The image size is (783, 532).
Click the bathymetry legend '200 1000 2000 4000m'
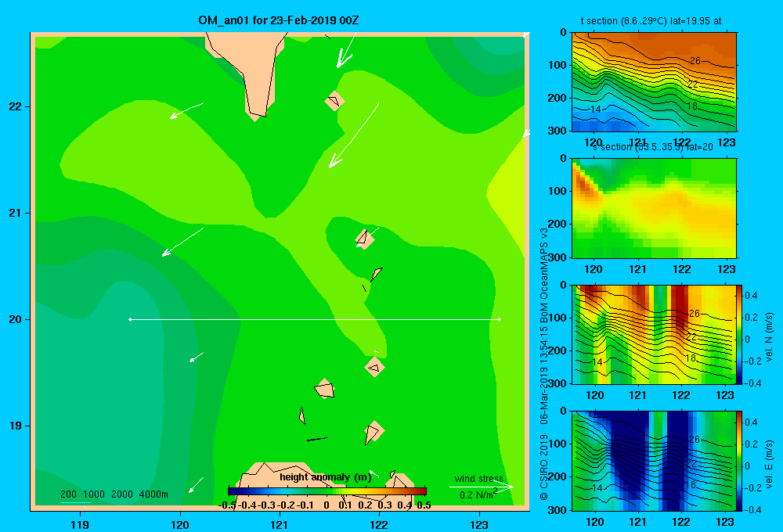point(114,494)
